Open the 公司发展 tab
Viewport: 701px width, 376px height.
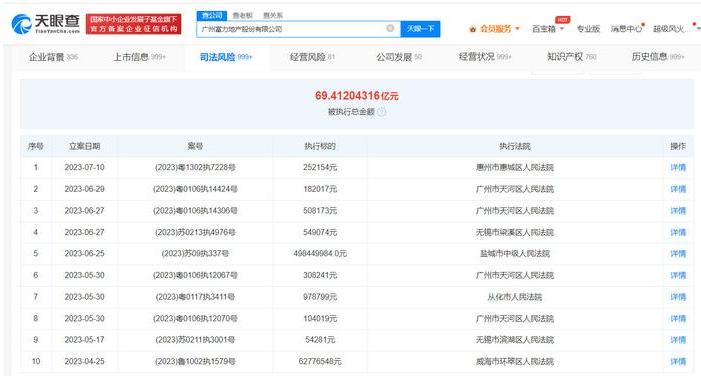tap(399, 57)
